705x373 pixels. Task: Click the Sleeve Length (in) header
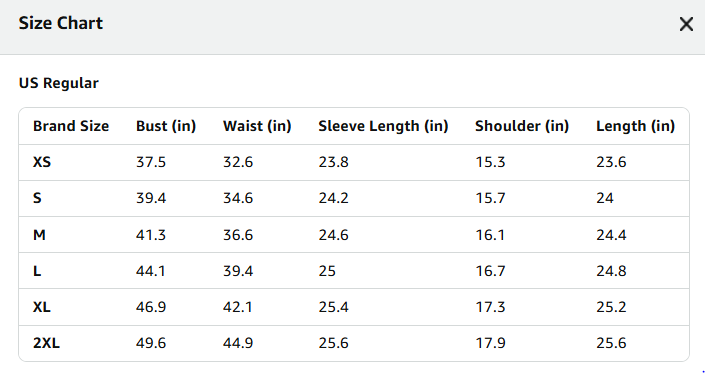(383, 126)
